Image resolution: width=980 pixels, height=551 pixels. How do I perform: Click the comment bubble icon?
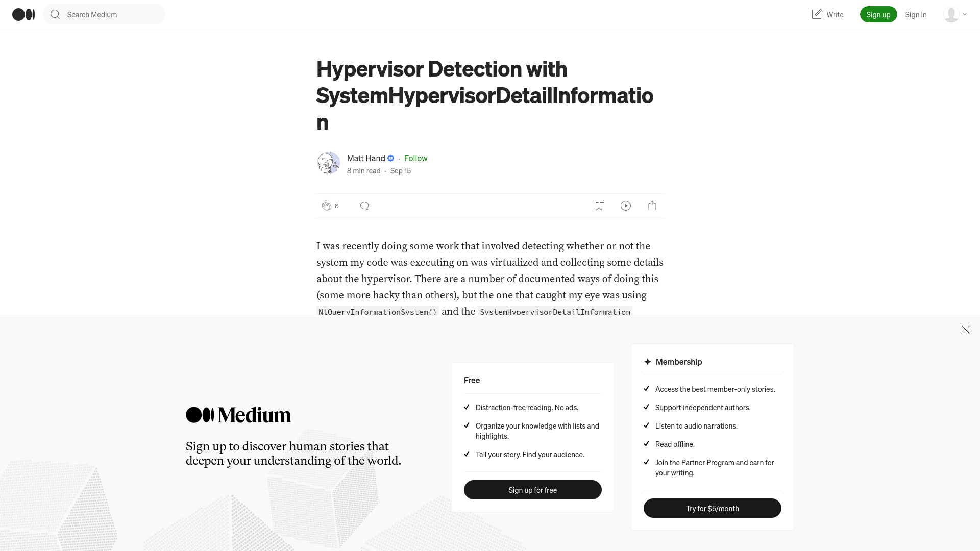364,205
